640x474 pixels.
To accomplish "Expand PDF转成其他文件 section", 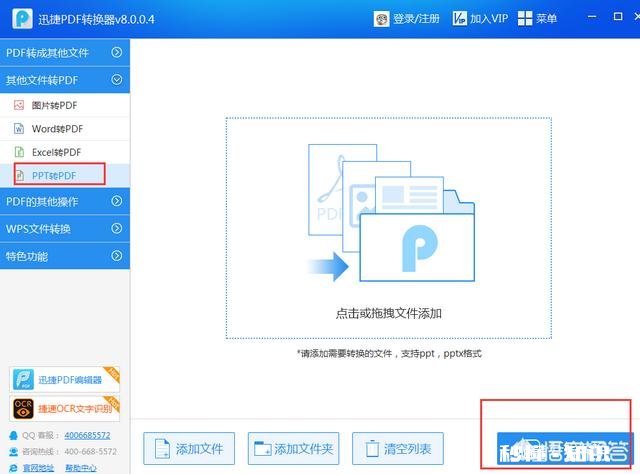I will [65, 53].
